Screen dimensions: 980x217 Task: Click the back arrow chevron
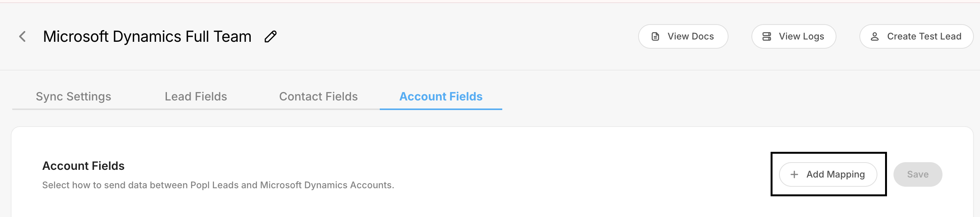coord(22,36)
